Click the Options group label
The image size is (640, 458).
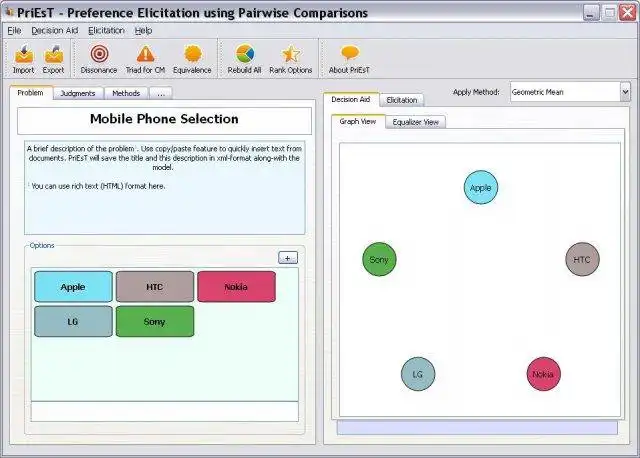[42, 245]
